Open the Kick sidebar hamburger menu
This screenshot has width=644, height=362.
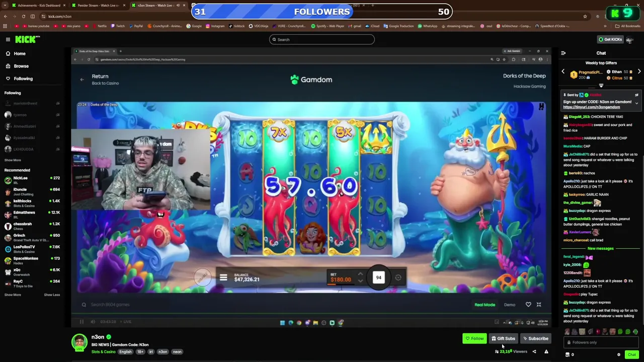[x=8, y=39]
